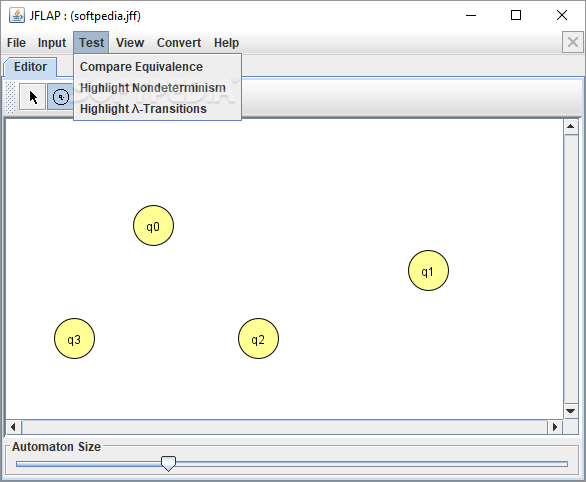The height and width of the screenshot is (482, 586).
Task: Dismiss the tab with the gray X button
Action: (x=573, y=42)
